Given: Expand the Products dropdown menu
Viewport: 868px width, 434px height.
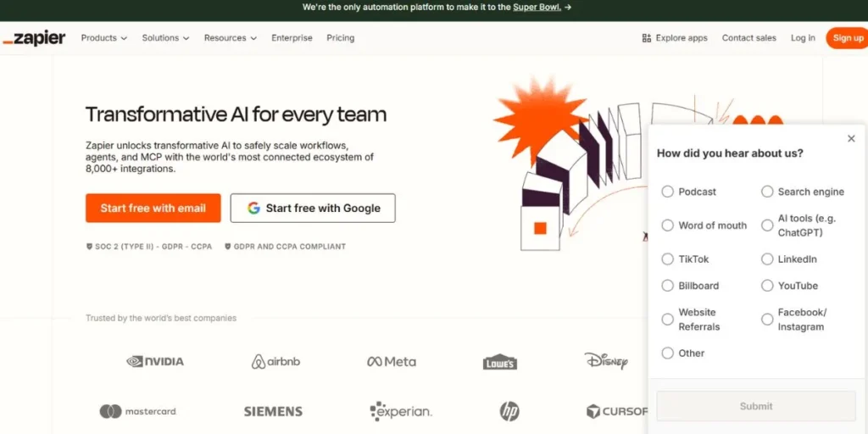Looking at the screenshot, I should (x=104, y=38).
